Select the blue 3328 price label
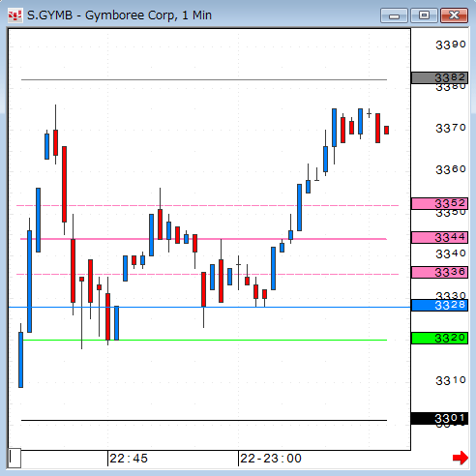 (x=439, y=305)
